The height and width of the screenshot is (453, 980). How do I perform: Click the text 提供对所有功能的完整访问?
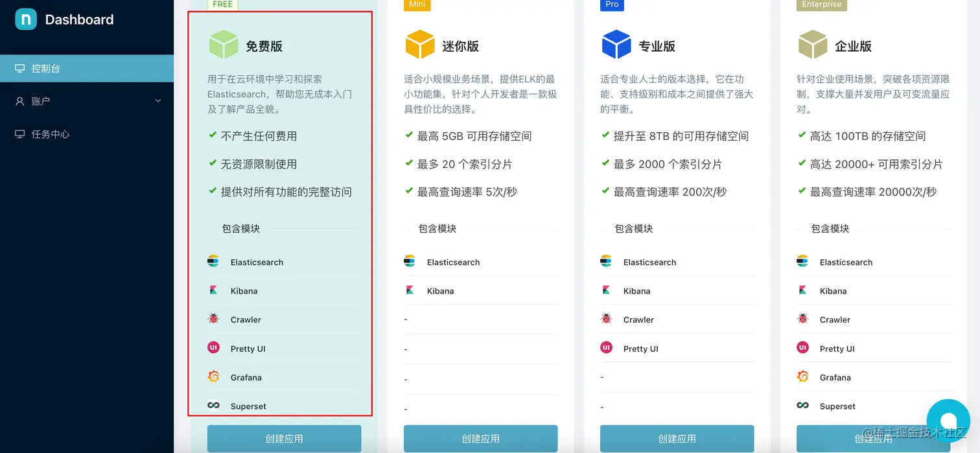coord(286,192)
